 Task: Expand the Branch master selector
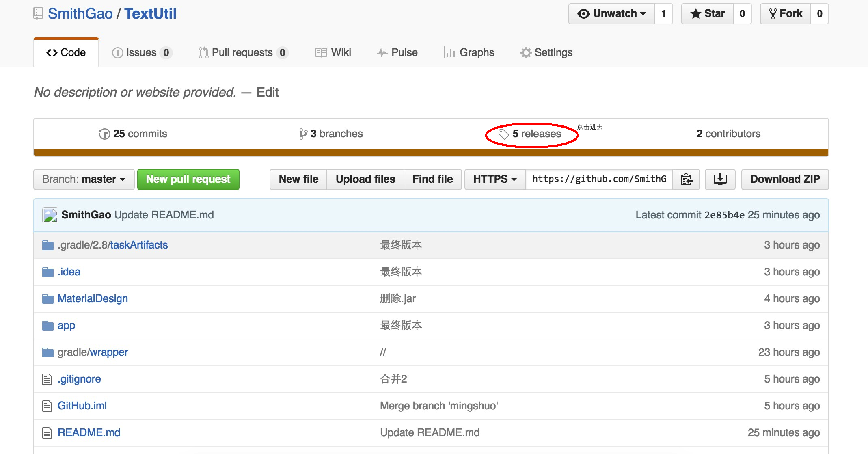pos(84,179)
